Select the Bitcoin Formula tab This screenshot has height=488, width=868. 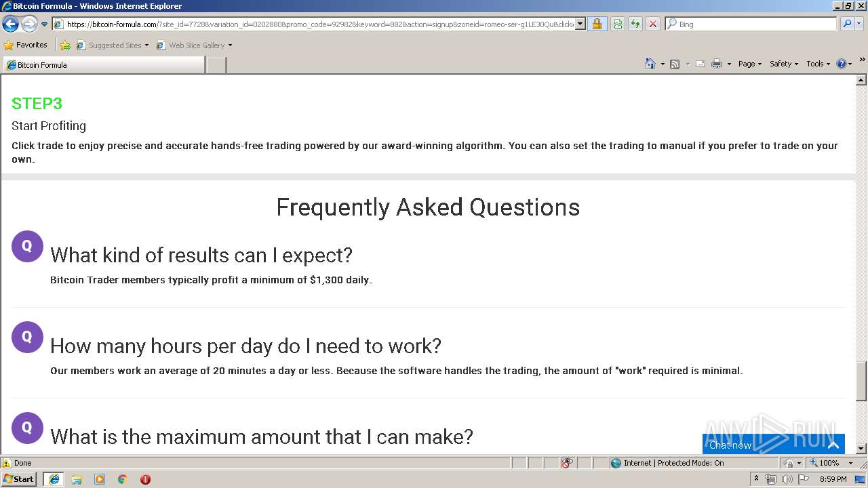click(103, 65)
